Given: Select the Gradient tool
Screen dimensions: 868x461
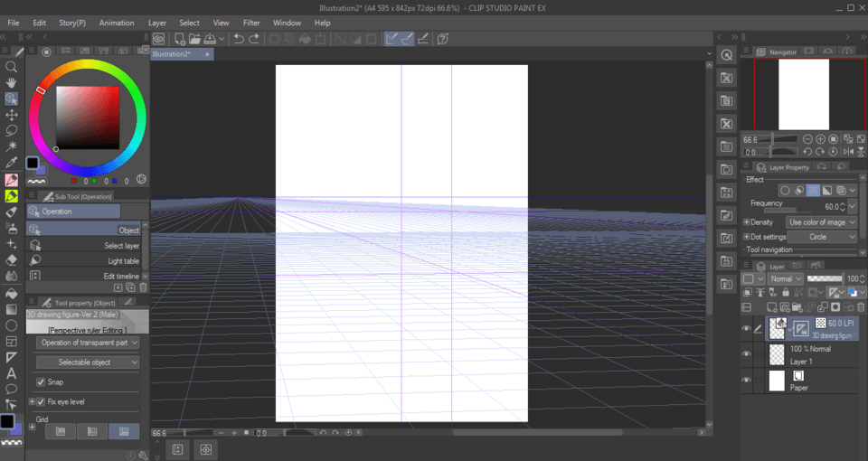Looking at the screenshot, I should tap(11, 309).
